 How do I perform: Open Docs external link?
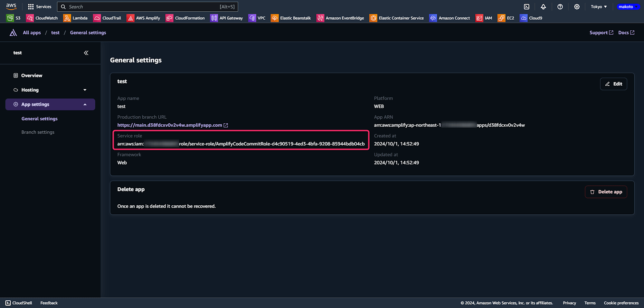(626, 33)
